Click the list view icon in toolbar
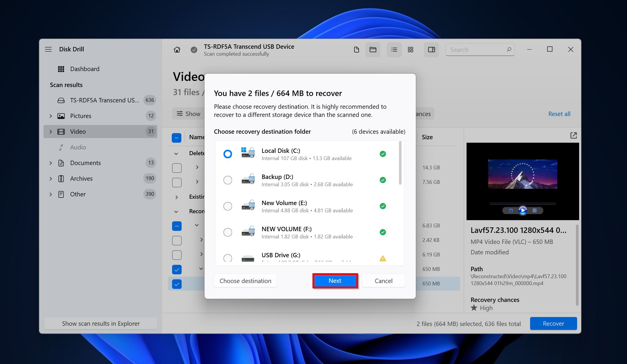 [x=393, y=49]
